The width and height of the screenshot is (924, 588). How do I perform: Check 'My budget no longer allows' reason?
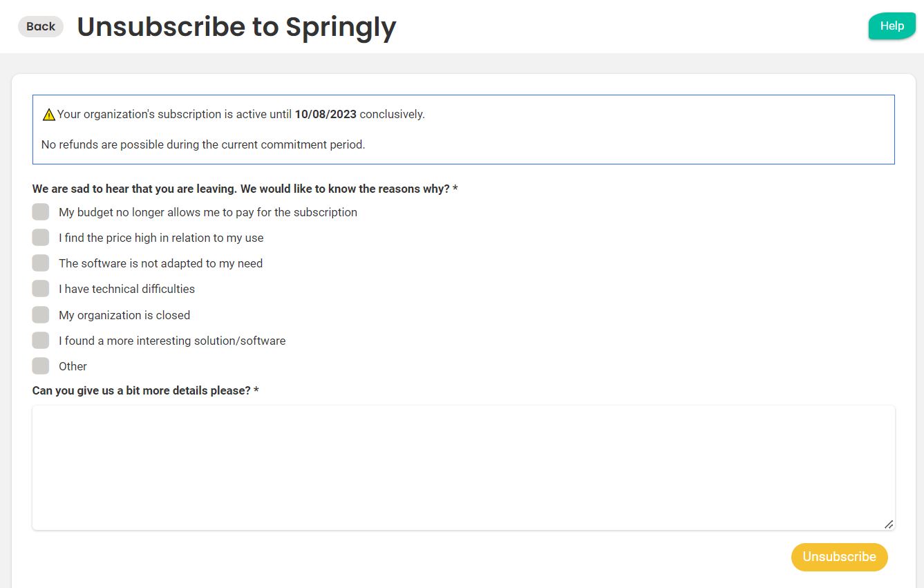41,212
